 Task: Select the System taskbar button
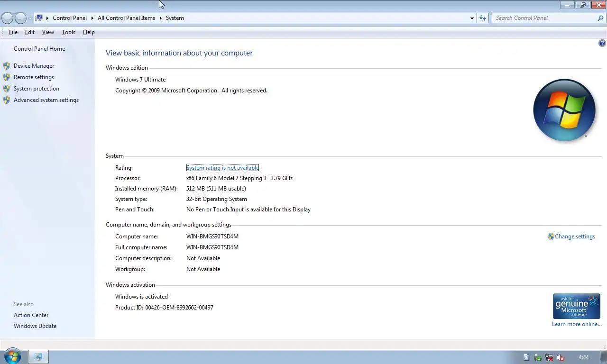(x=38, y=357)
